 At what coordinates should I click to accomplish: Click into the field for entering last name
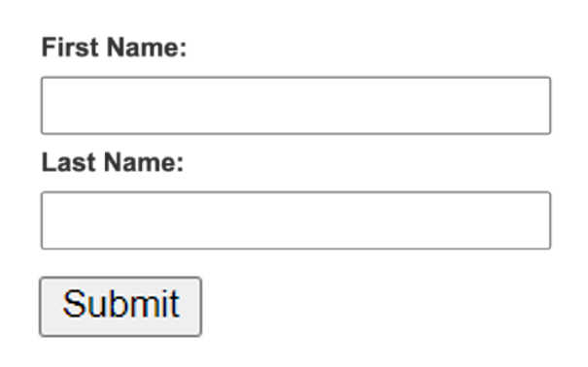pyautogui.click(x=295, y=220)
